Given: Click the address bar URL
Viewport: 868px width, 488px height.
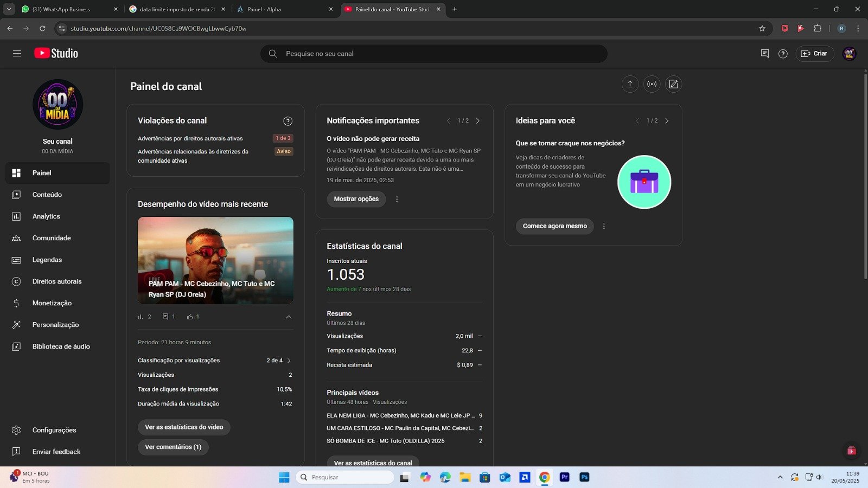Looking at the screenshot, I should click(x=158, y=28).
